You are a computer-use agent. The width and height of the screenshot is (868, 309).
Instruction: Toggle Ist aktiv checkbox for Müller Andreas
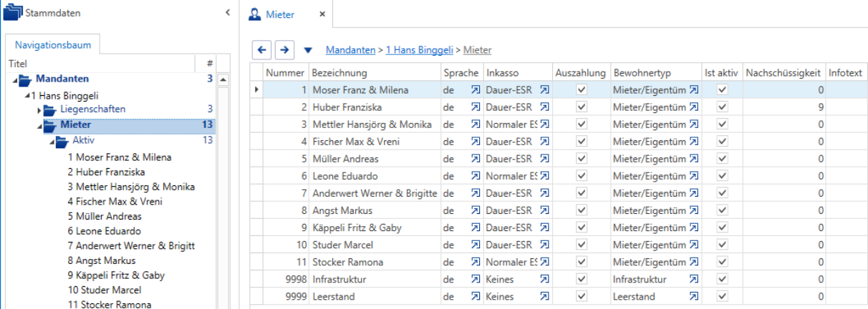[722, 159]
